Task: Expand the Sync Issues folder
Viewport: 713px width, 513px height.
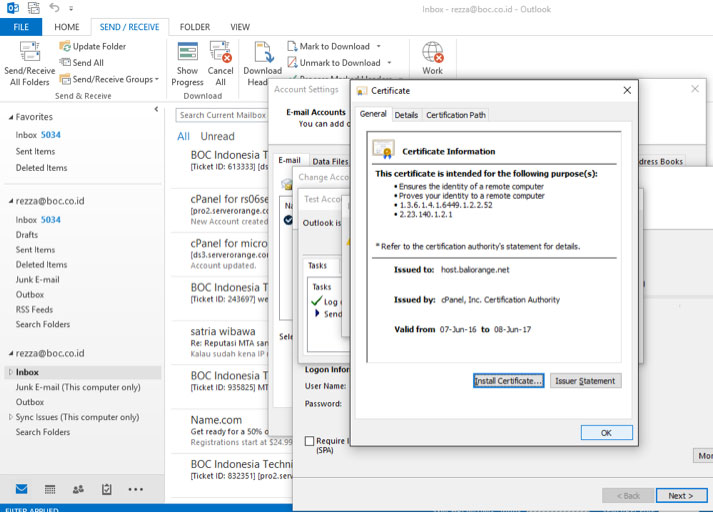Action: 10,417
